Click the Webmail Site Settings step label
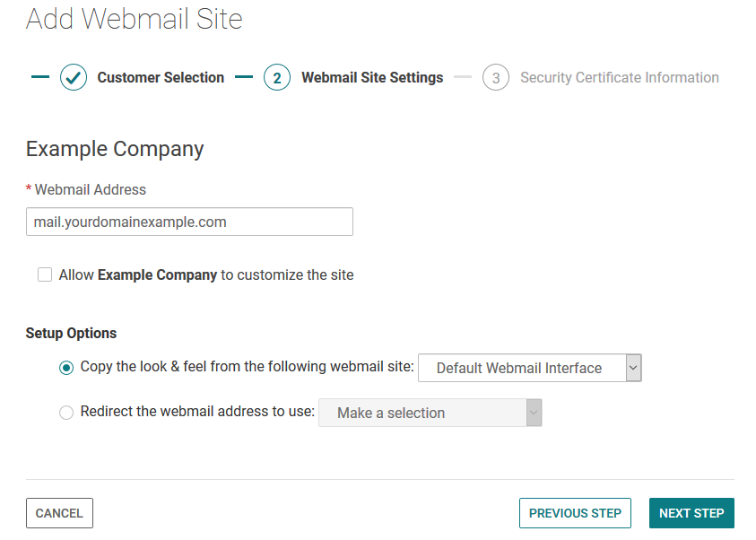756x540 pixels. pos(372,78)
